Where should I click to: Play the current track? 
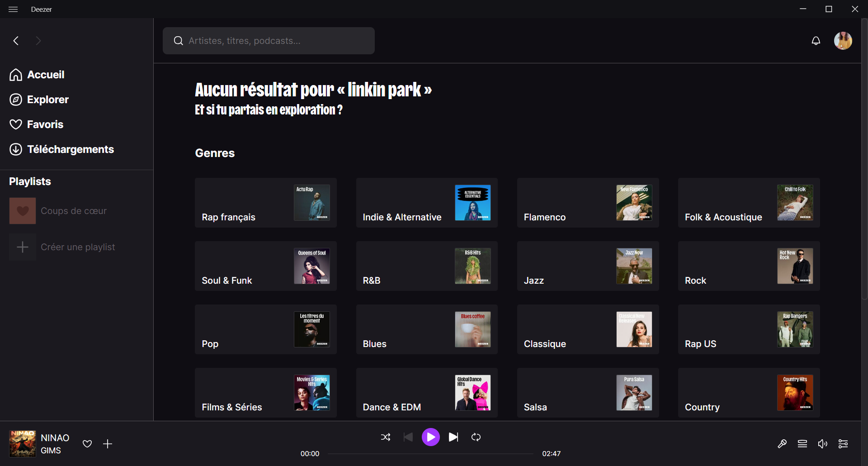coord(431,437)
